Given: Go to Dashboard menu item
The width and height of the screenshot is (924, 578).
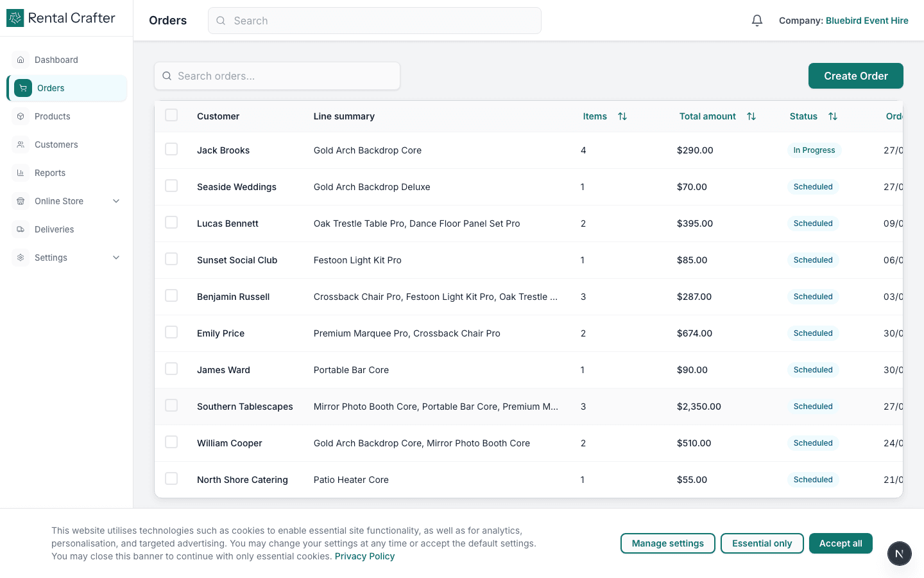Looking at the screenshot, I should [67, 60].
